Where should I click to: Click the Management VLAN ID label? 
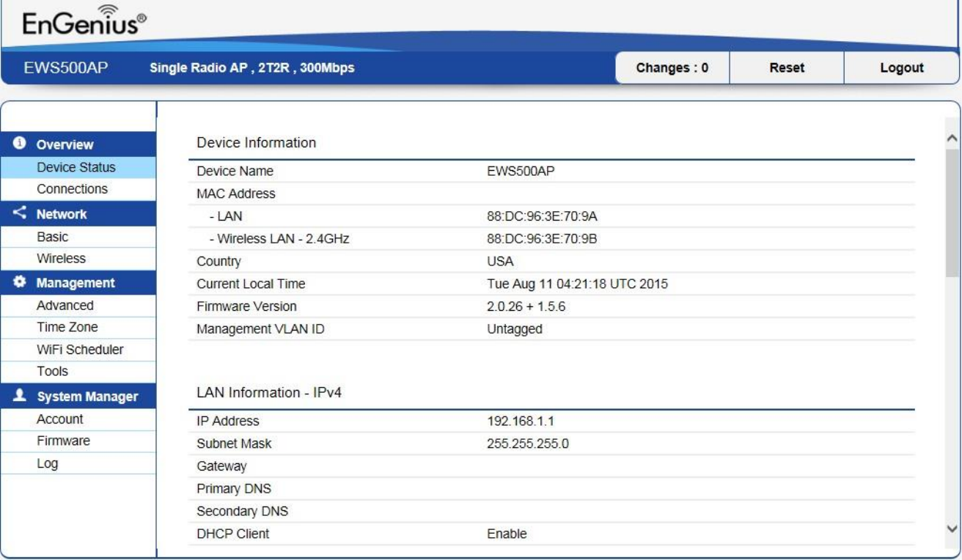click(x=260, y=329)
